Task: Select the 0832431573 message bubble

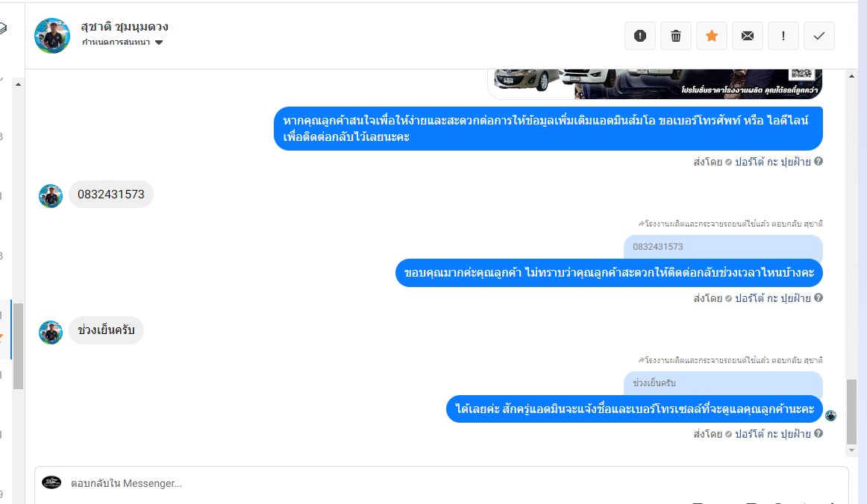Action: point(111,195)
